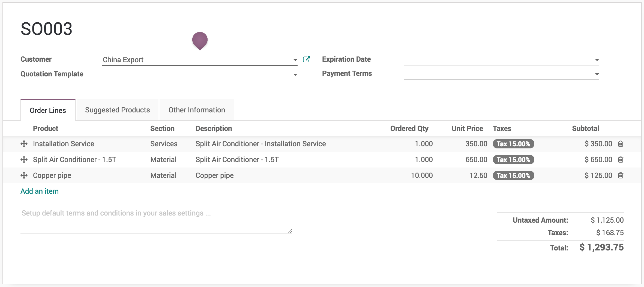This screenshot has width=644, height=287.
Task: Click the Split Air Conditioner row drag handle
Action: point(24,160)
